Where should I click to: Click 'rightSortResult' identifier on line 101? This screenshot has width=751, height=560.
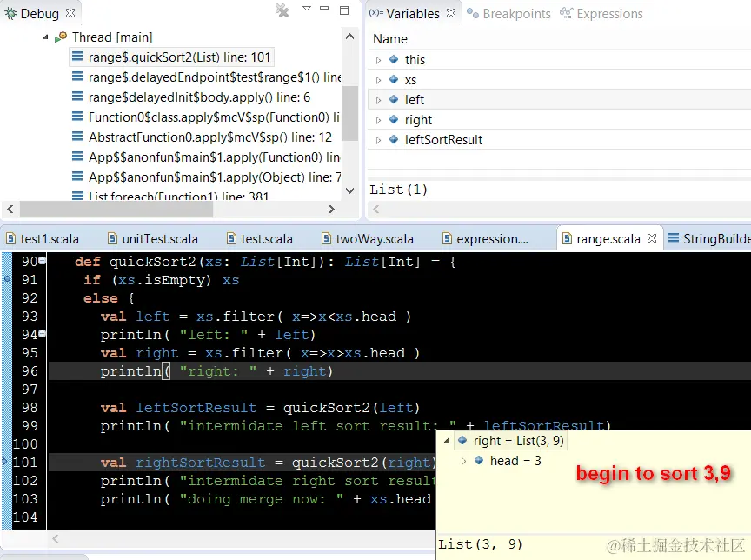pyautogui.click(x=200, y=463)
